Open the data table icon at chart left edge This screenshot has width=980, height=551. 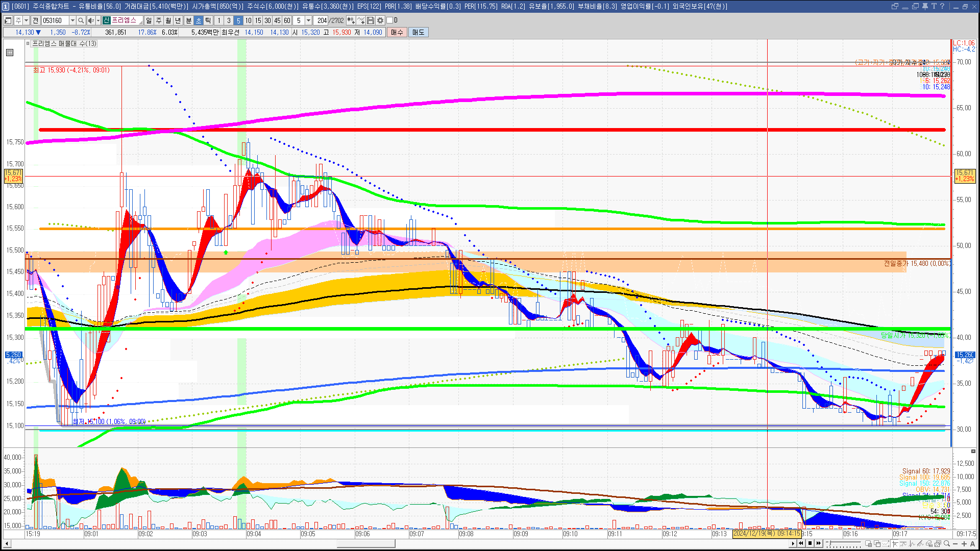coord(10,53)
